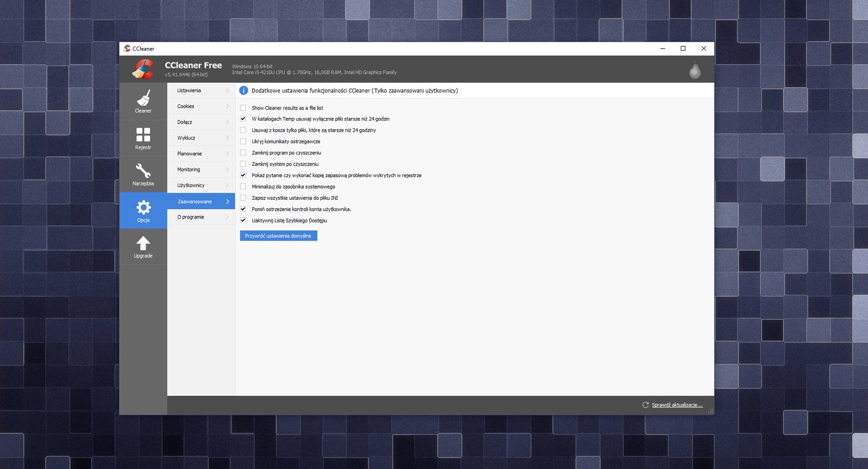
Task: Click the Dodatkowe ustawienia funkcjonalności heading
Action: pos(355,91)
